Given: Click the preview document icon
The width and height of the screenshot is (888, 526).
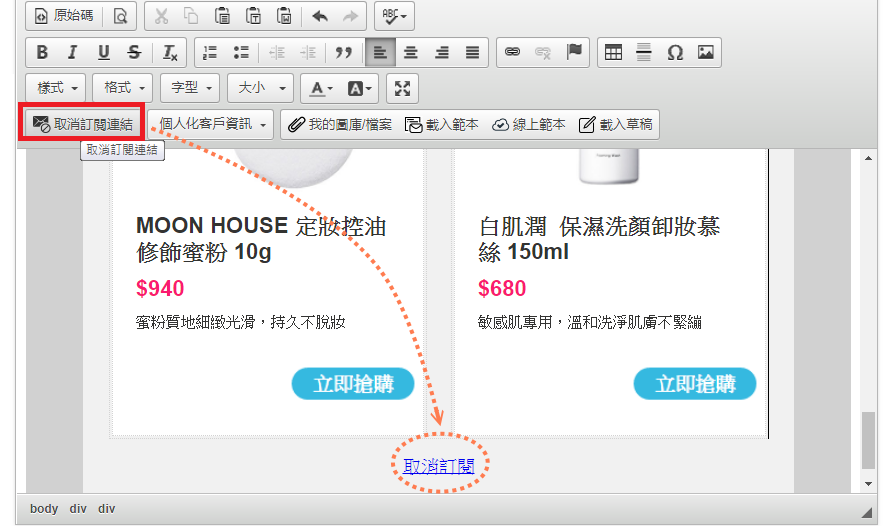Looking at the screenshot, I should (x=120, y=16).
